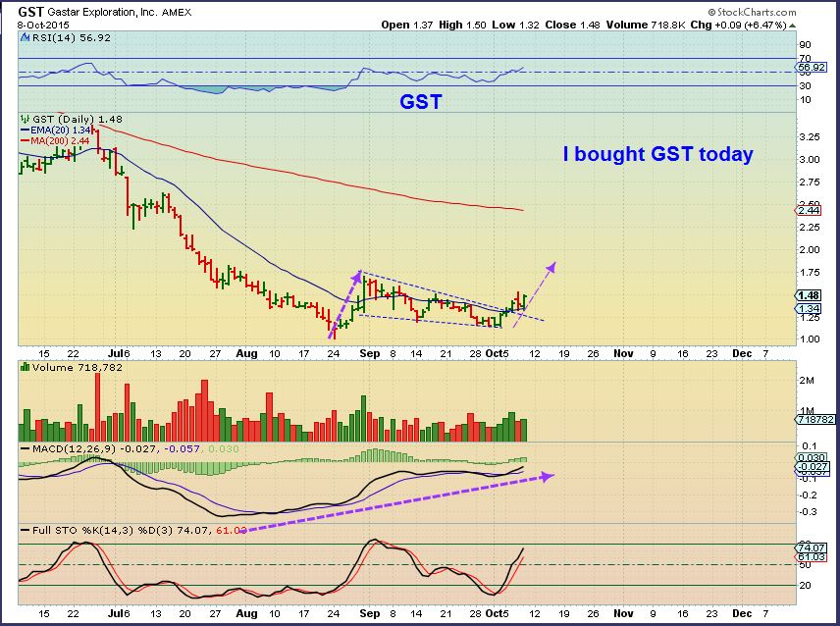Click the Volume 718.8K header value
Image resolution: width=840 pixels, height=626 pixels.
tap(646, 26)
